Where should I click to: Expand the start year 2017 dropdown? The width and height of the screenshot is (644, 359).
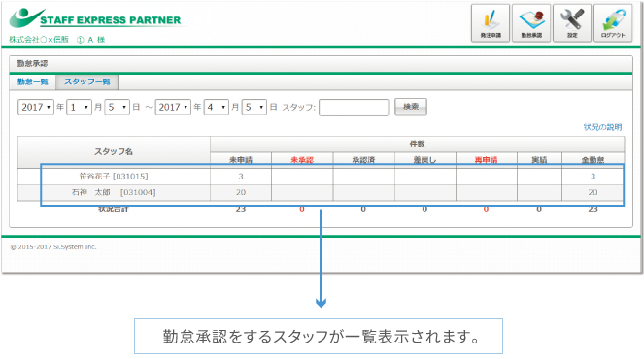click(x=36, y=107)
